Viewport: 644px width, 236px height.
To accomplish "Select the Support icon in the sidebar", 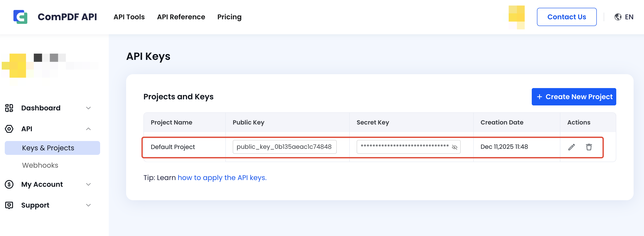I will pos(9,205).
